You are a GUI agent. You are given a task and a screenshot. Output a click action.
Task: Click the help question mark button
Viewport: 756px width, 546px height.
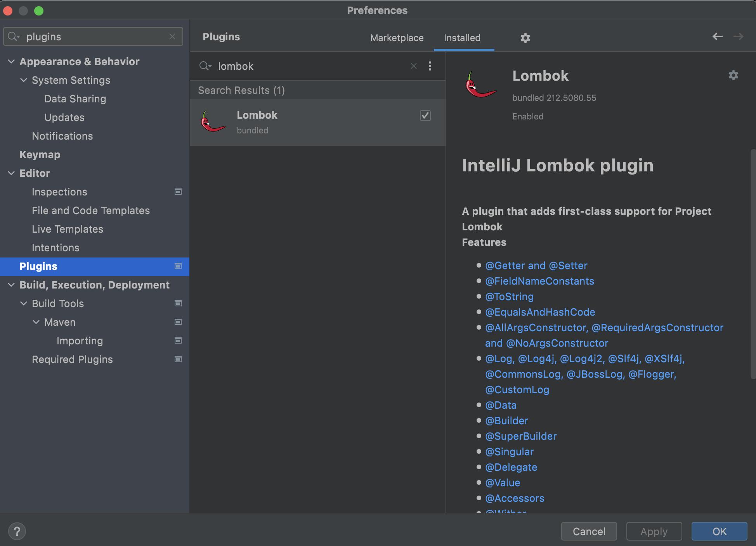pyautogui.click(x=17, y=531)
